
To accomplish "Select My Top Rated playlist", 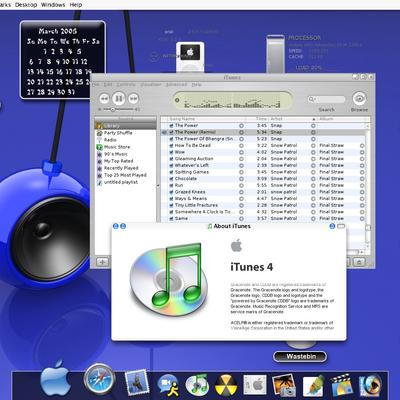I will 118,161.
